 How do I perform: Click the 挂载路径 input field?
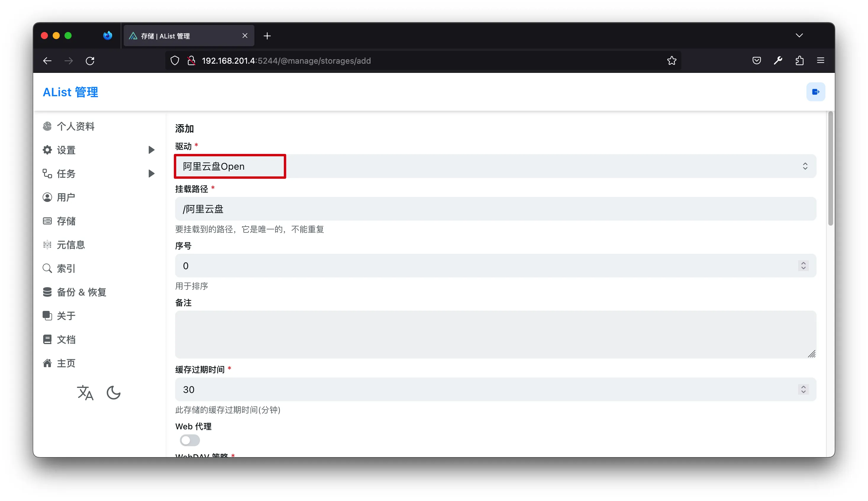(x=495, y=209)
